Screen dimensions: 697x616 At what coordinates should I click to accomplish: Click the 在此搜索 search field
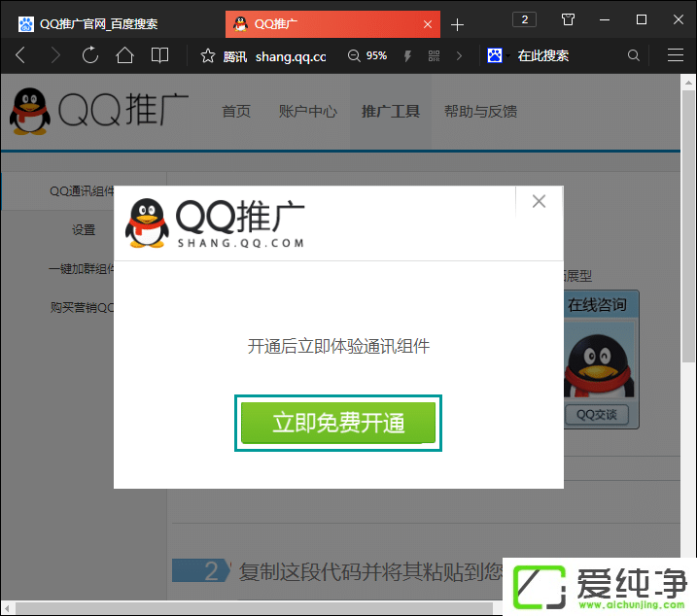coord(542,56)
